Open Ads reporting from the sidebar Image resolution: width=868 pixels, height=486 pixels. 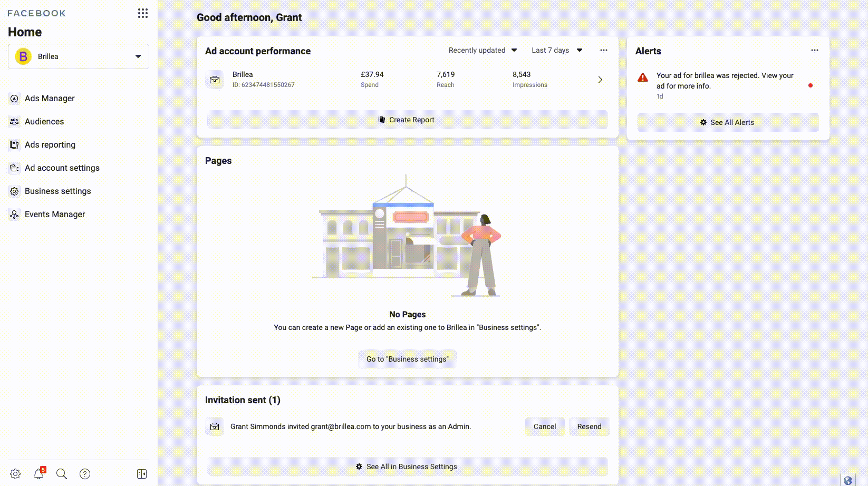pos(50,145)
